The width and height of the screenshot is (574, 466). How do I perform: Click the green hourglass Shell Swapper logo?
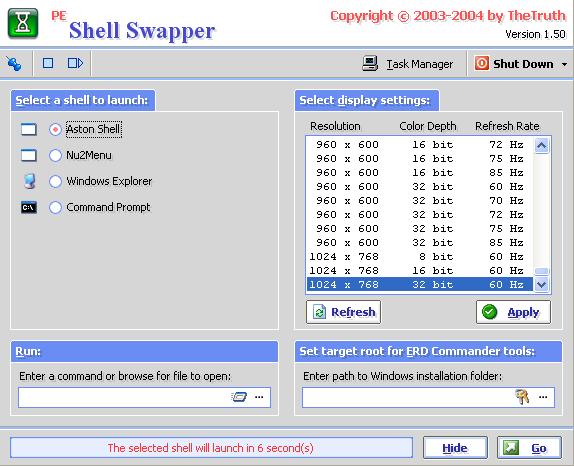click(23, 23)
